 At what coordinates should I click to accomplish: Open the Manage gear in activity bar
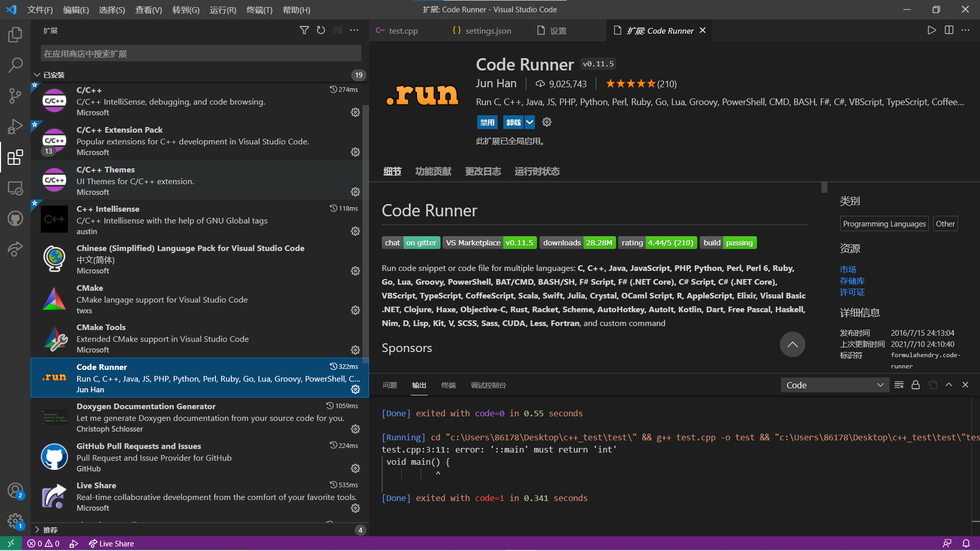pyautogui.click(x=15, y=521)
